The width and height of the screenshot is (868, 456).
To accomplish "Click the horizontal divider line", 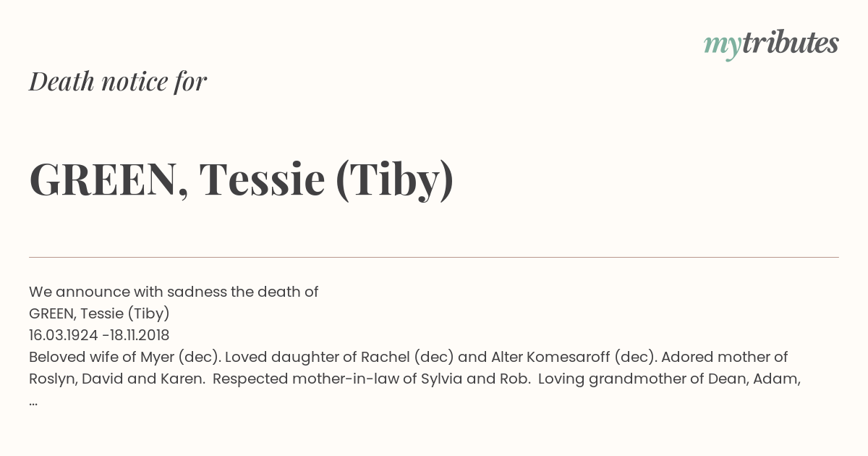I will coord(434,257).
